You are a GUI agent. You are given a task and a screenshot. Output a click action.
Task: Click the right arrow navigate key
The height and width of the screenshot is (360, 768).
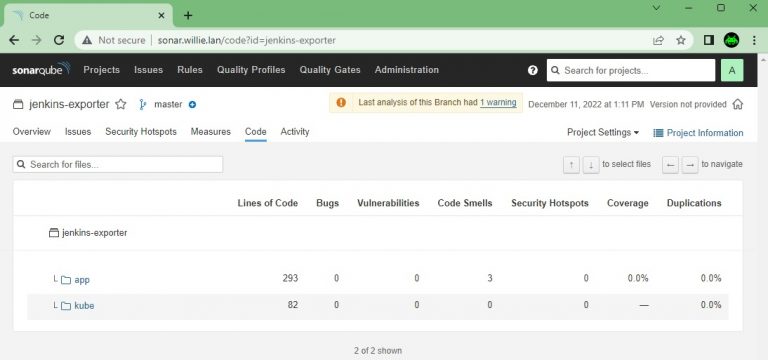tap(690, 165)
